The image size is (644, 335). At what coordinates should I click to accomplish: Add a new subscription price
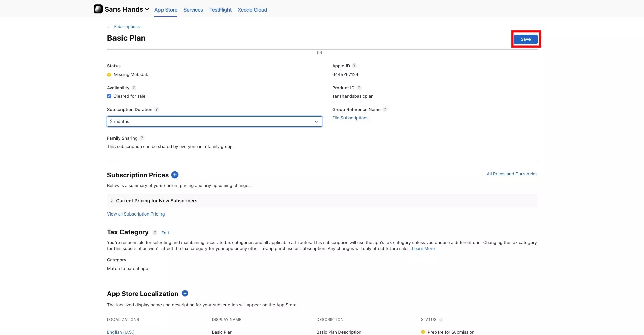(x=175, y=175)
